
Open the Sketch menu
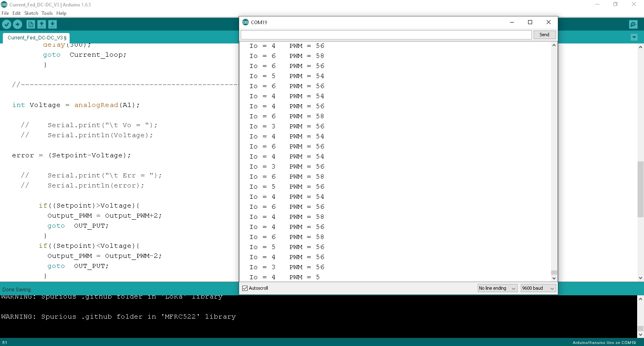(x=31, y=13)
